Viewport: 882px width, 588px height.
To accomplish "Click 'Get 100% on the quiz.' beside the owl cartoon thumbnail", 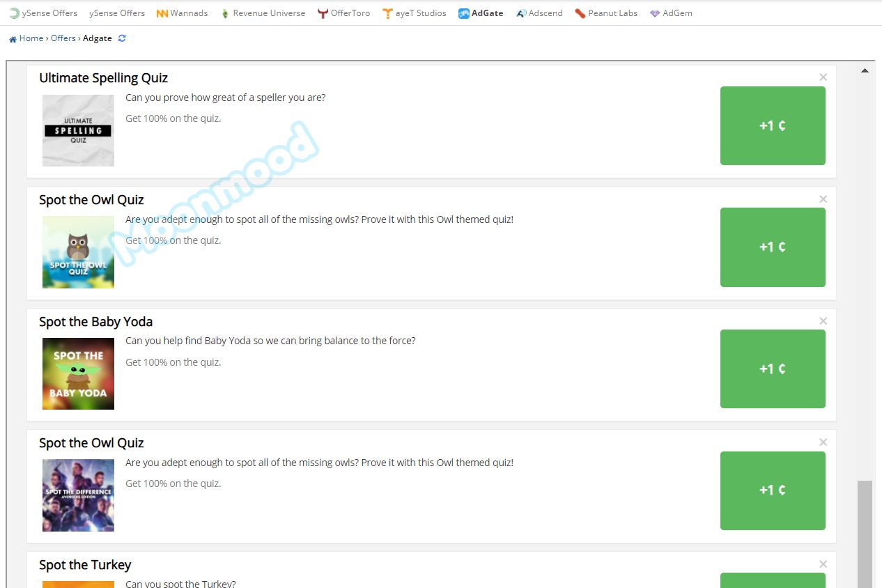I will coord(173,240).
